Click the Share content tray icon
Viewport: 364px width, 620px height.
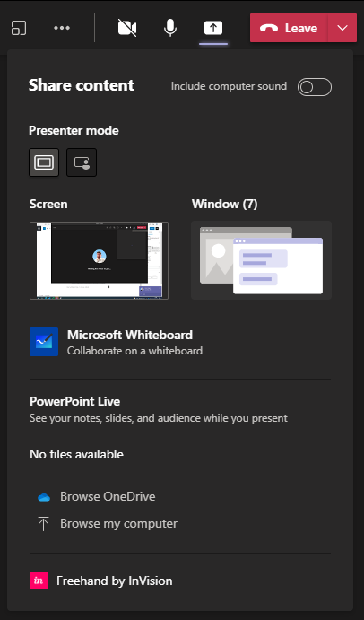coord(213,28)
